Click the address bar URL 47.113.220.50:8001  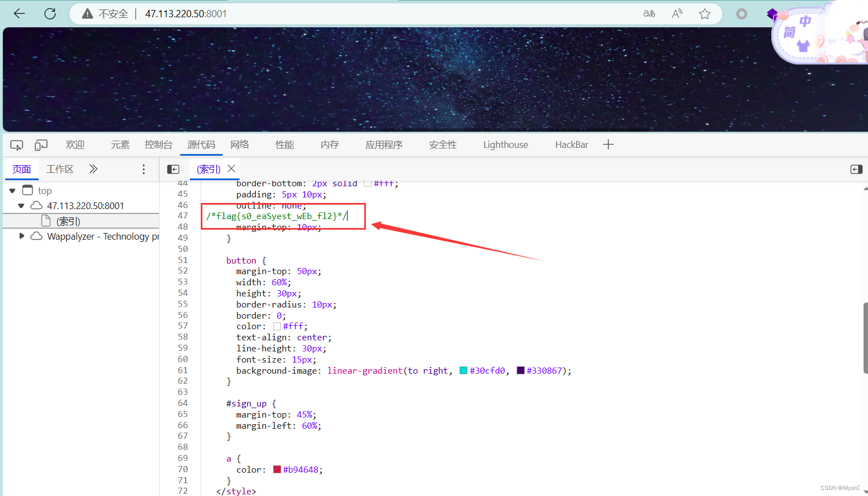186,13
